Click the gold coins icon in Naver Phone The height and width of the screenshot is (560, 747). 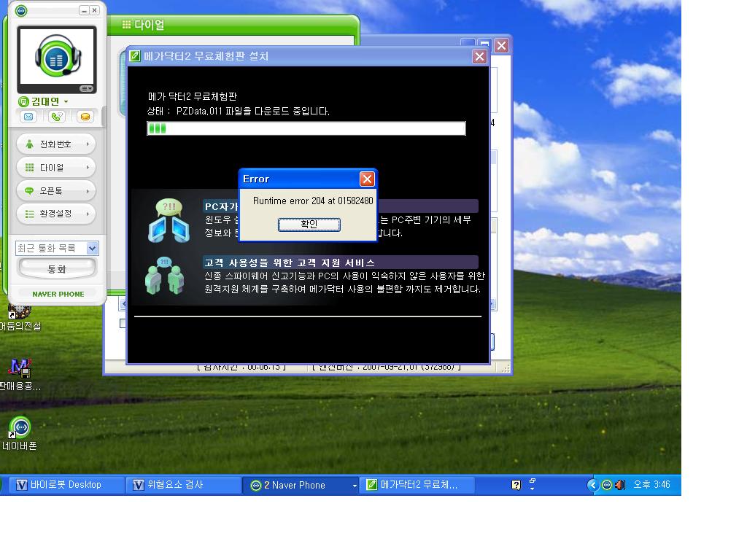[85, 117]
